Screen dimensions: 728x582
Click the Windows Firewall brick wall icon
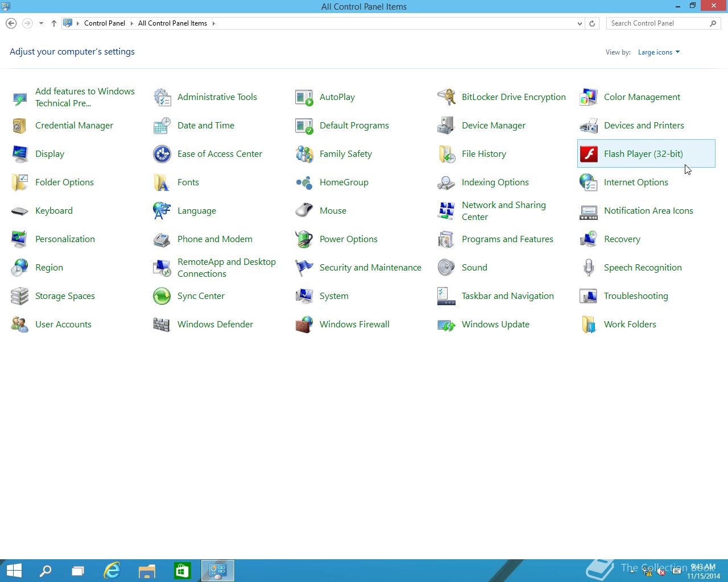(304, 325)
